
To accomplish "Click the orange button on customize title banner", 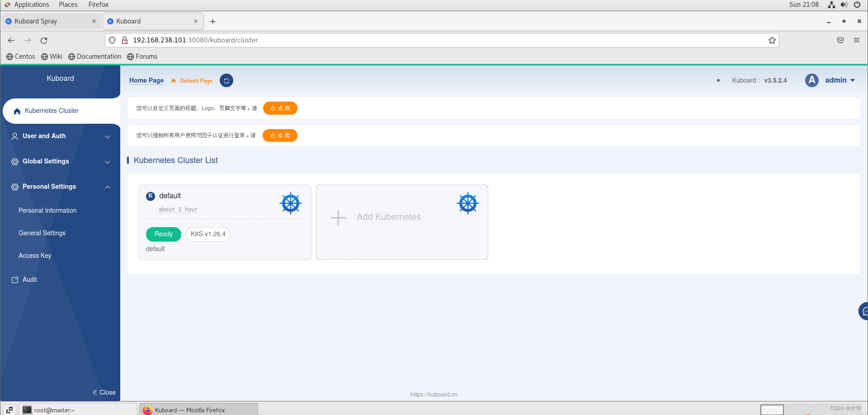I will 280,108.
